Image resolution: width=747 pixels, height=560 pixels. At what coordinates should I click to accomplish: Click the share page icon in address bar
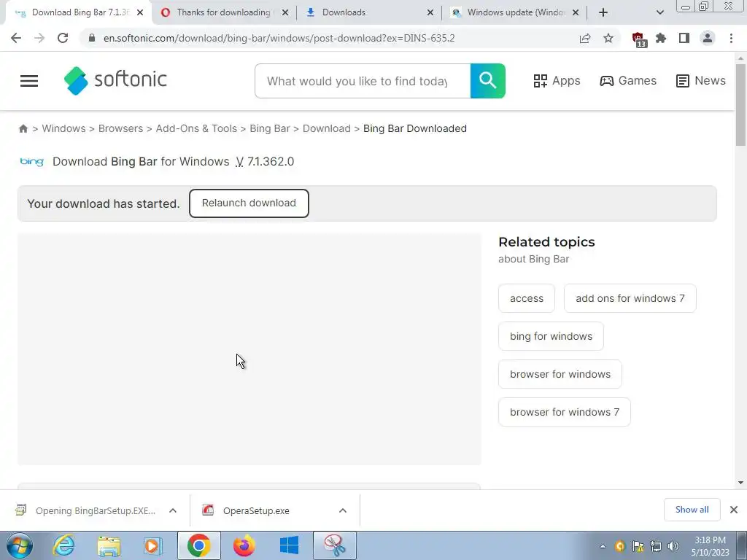point(585,38)
